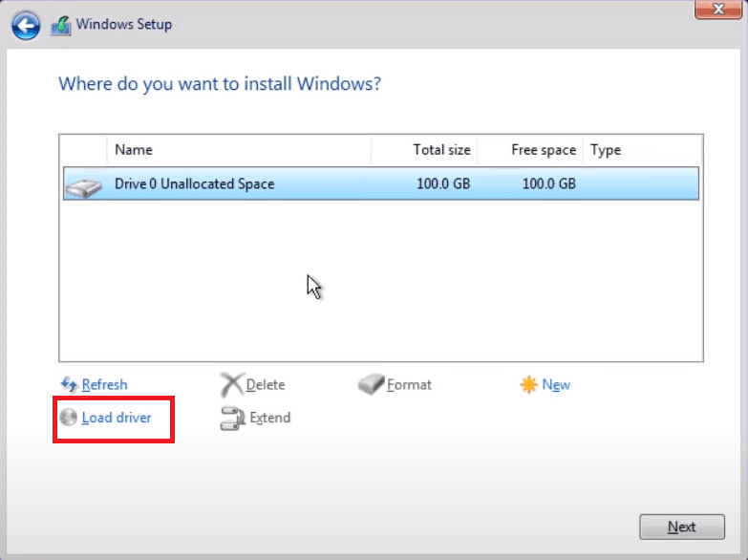Click the Windows Setup title icon
Screen dimensions: 748x560
pos(61,25)
